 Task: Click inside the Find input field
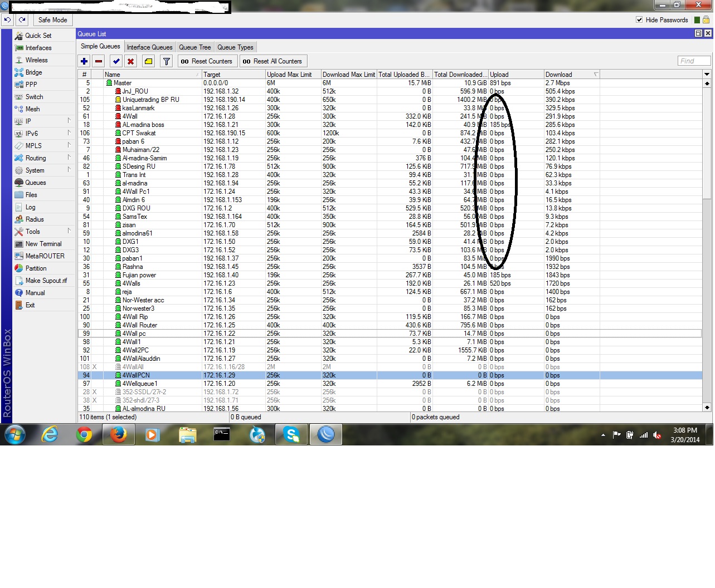pos(693,61)
